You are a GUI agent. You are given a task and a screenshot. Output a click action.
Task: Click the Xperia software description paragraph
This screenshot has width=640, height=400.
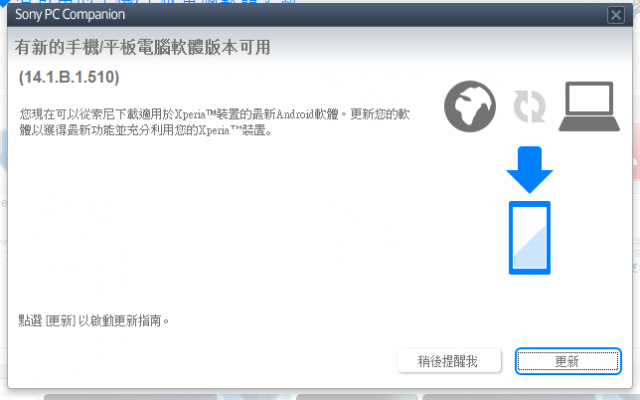pyautogui.click(x=215, y=122)
